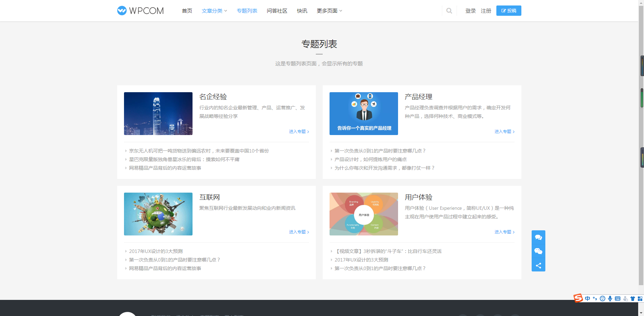Image resolution: width=644 pixels, height=316 pixels.
Task: Expand the 更多页面 dropdown menu
Action: 330,11
